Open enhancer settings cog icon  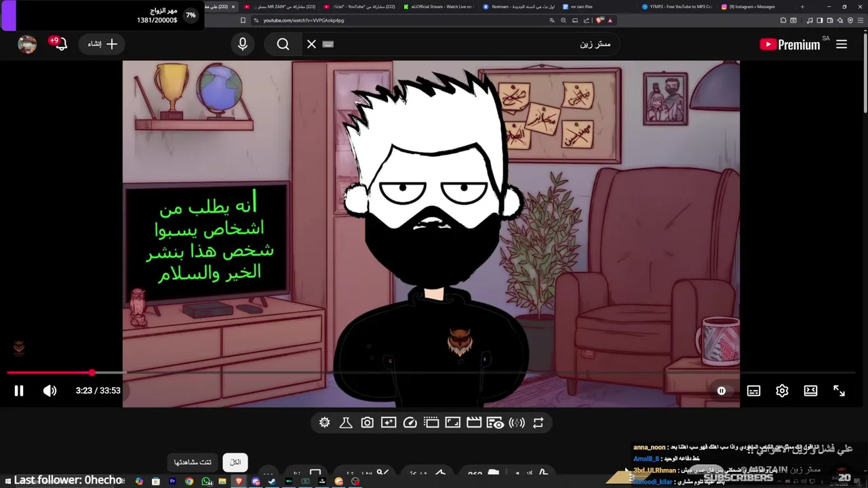pyautogui.click(x=325, y=422)
